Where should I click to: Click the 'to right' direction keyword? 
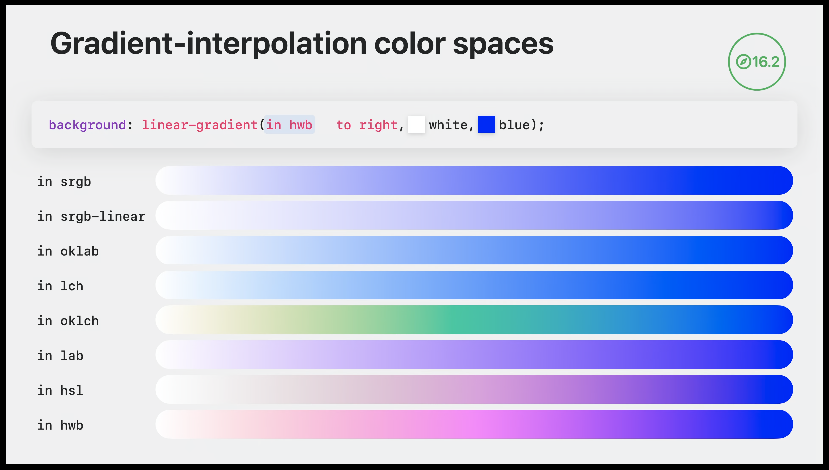point(367,125)
